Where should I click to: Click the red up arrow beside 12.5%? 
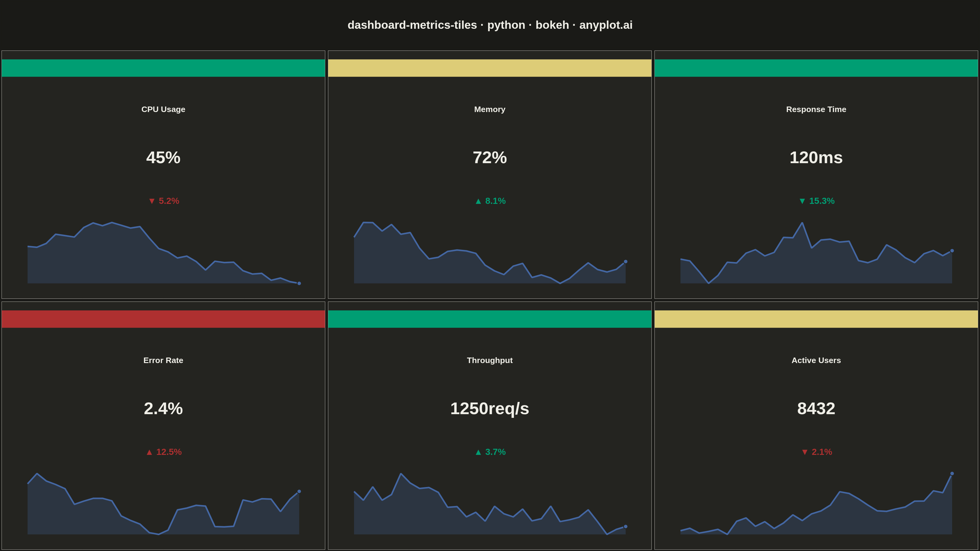point(149,452)
